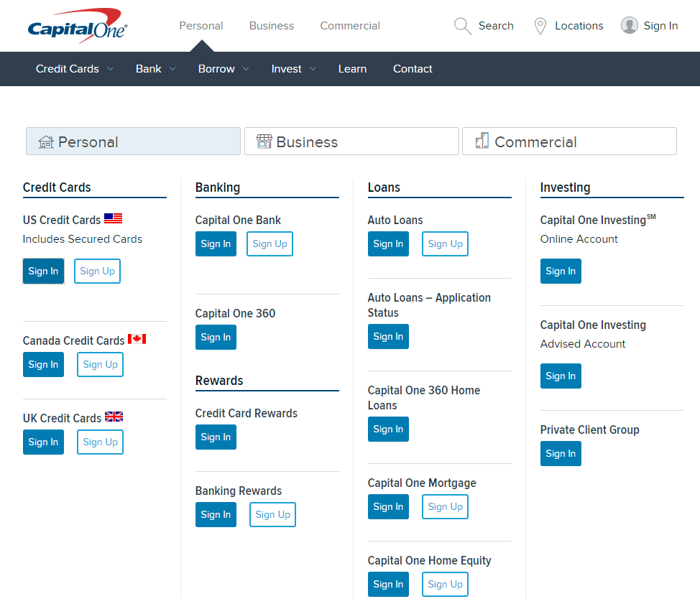The width and height of the screenshot is (700, 599).
Task: Switch to the large Commercial tab
Action: click(569, 141)
